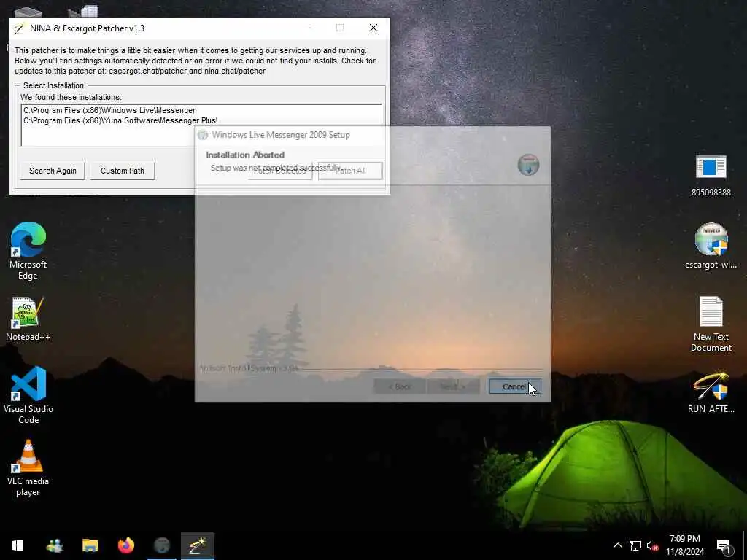
Task: Select the 895098388 desktop file icon
Action: [x=711, y=176]
